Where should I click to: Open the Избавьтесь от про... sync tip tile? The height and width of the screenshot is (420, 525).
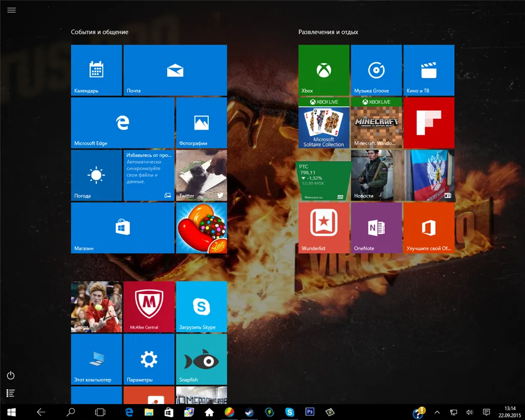coord(149,175)
